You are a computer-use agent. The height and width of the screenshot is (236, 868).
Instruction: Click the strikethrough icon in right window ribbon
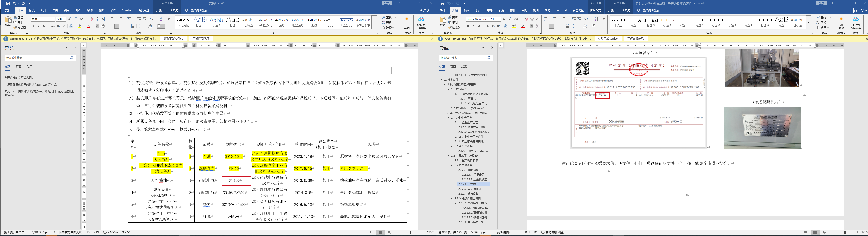coord(488,26)
